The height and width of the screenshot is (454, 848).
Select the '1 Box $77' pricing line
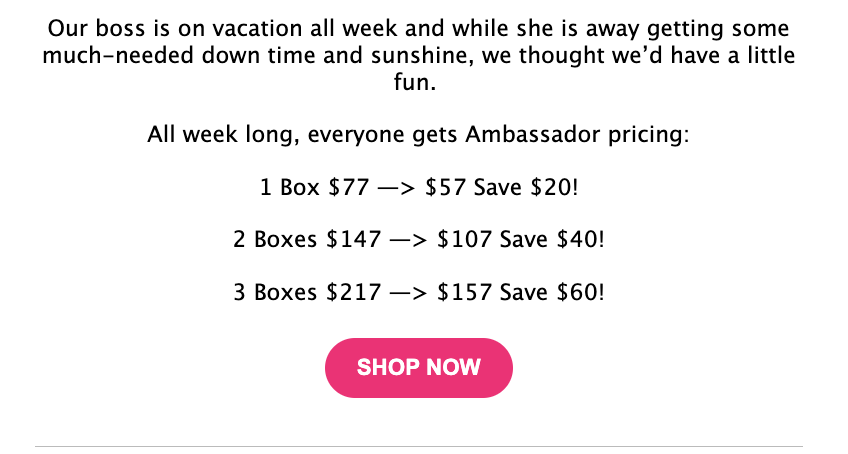(x=419, y=187)
